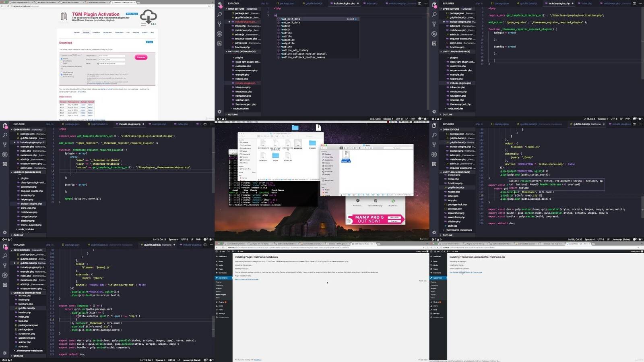Click into the Text Domain field on the TGM form
644x362 pixels.
click(111, 56)
